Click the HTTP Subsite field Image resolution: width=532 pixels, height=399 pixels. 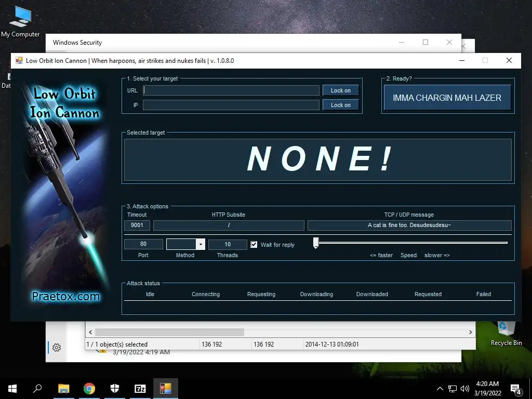pos(229,225)
